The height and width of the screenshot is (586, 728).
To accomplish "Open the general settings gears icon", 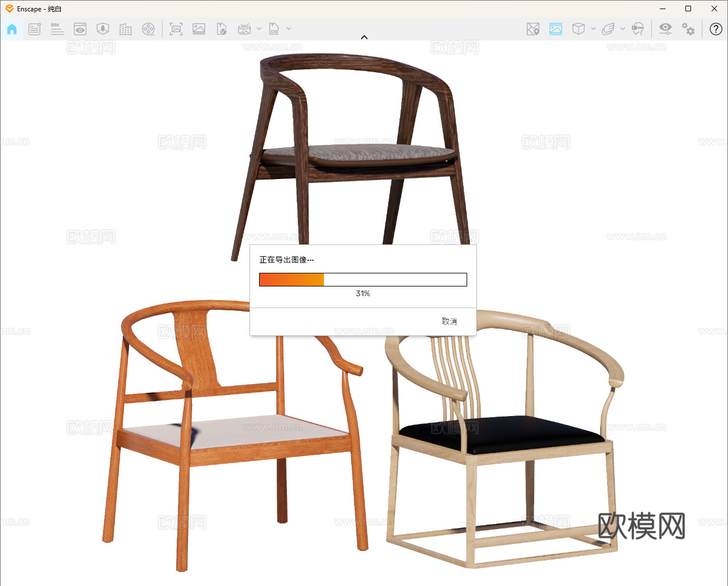I will 688,29.
